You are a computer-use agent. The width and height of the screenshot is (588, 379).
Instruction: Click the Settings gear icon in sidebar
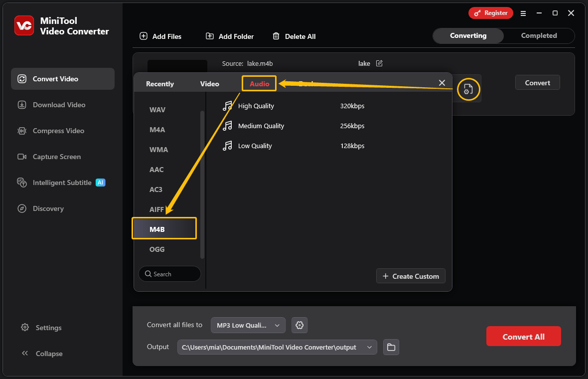[25, 327]
